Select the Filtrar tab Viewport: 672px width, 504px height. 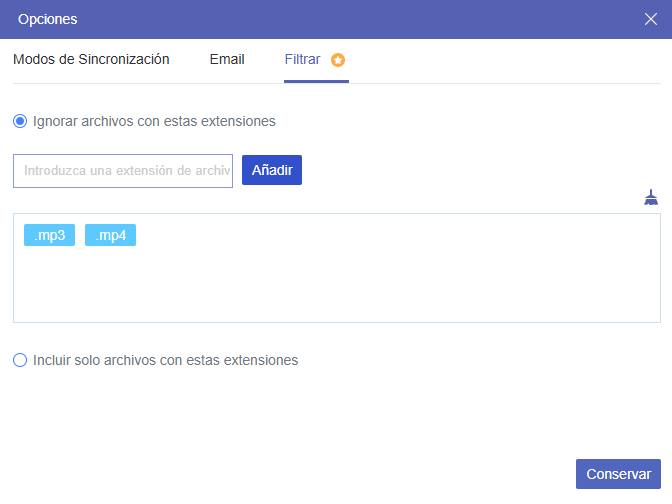pyautogui.click(x=302, y=59)
